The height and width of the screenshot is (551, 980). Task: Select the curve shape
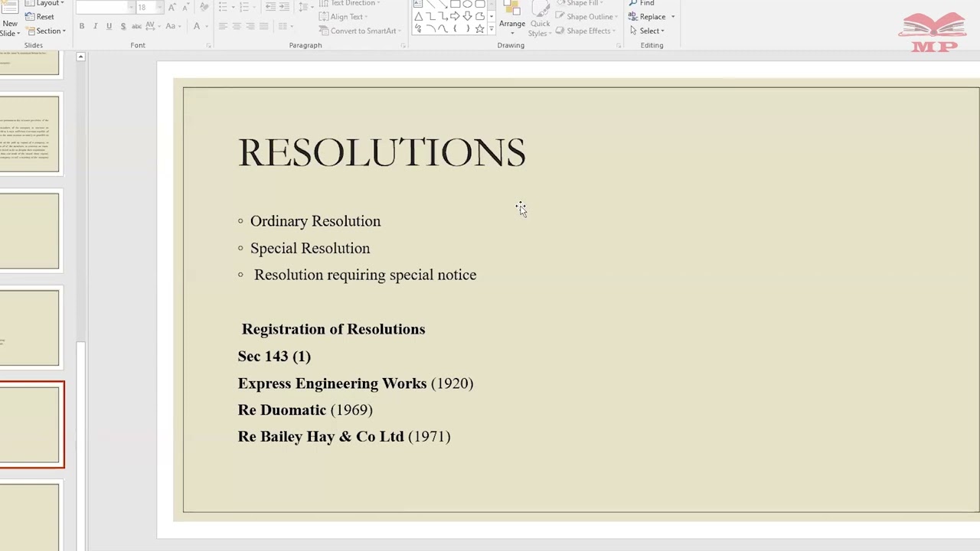click(443, 28)
